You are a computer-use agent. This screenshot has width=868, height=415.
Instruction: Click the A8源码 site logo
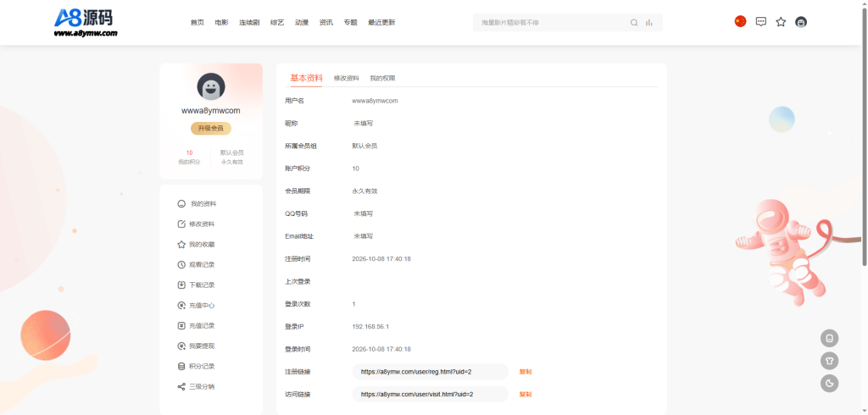click(86, 23)
